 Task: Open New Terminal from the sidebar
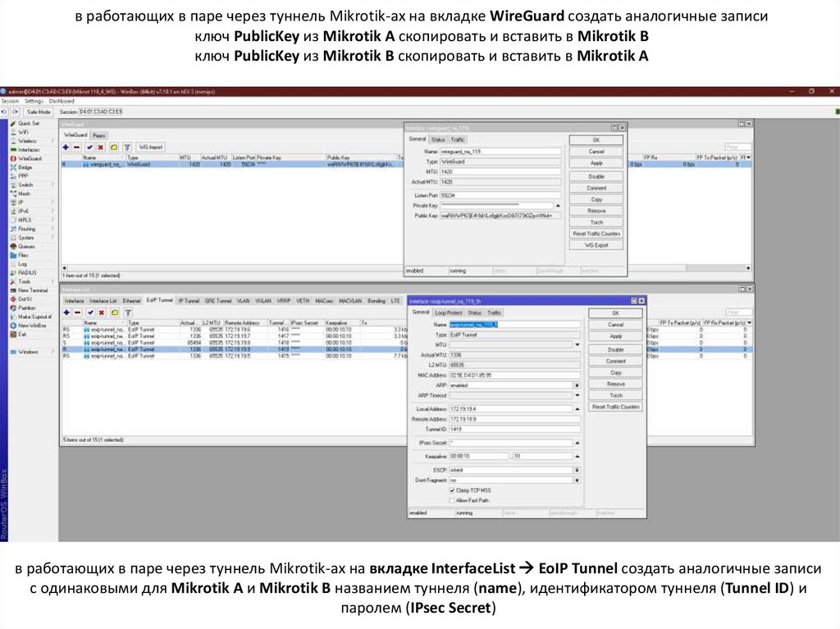pos(33,290)
